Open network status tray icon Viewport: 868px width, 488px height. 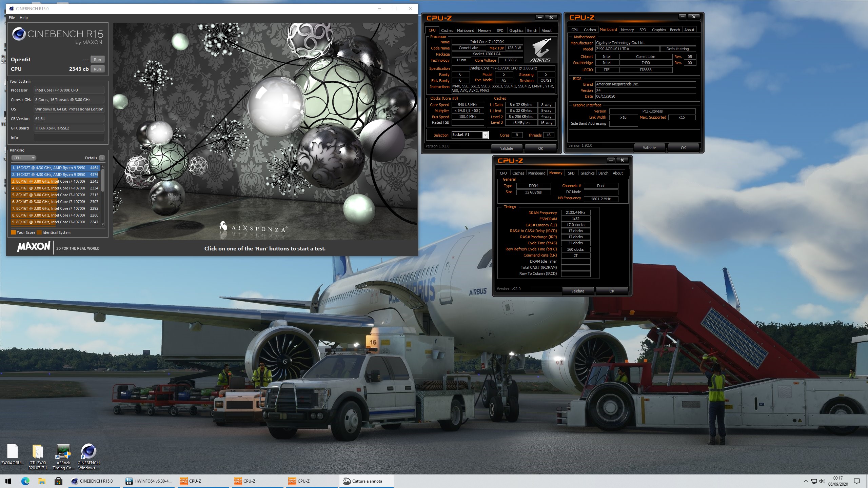pos(814,481)
